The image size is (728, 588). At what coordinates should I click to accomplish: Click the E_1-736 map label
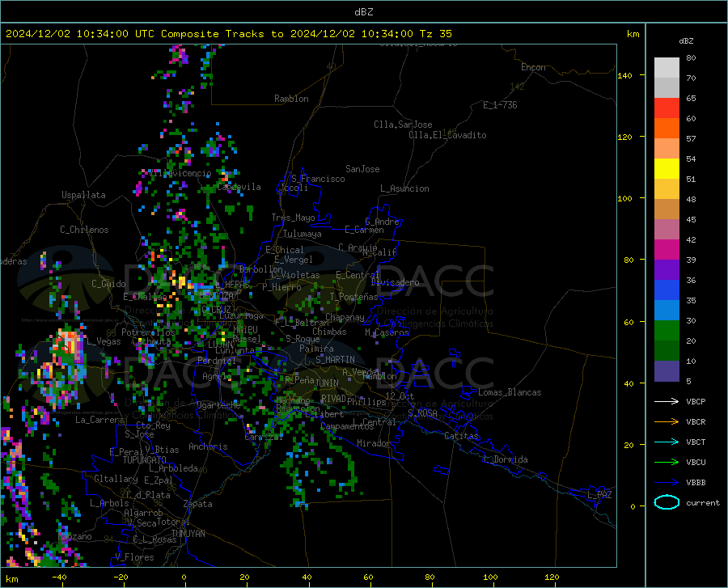pyautogui.click(x=500, y=105)
